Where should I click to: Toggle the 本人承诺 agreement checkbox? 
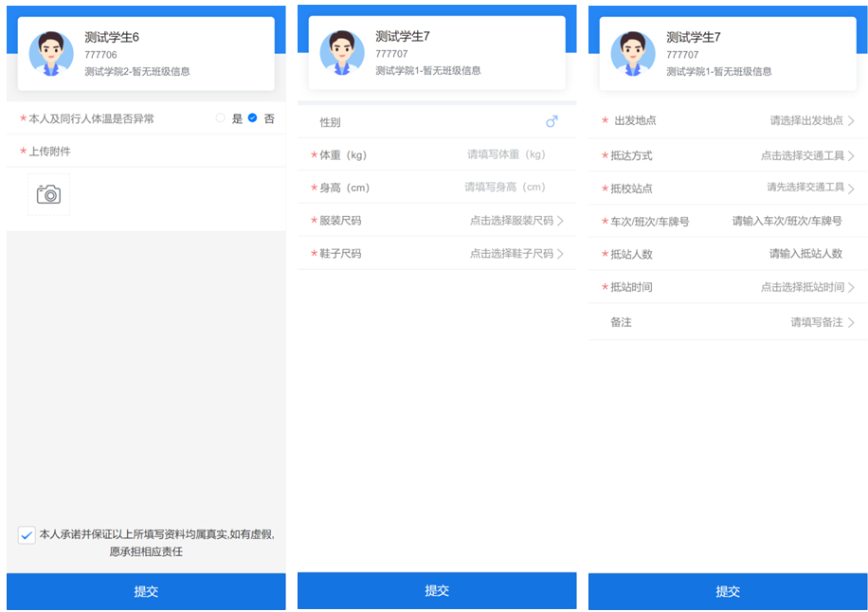coord(27,535)
